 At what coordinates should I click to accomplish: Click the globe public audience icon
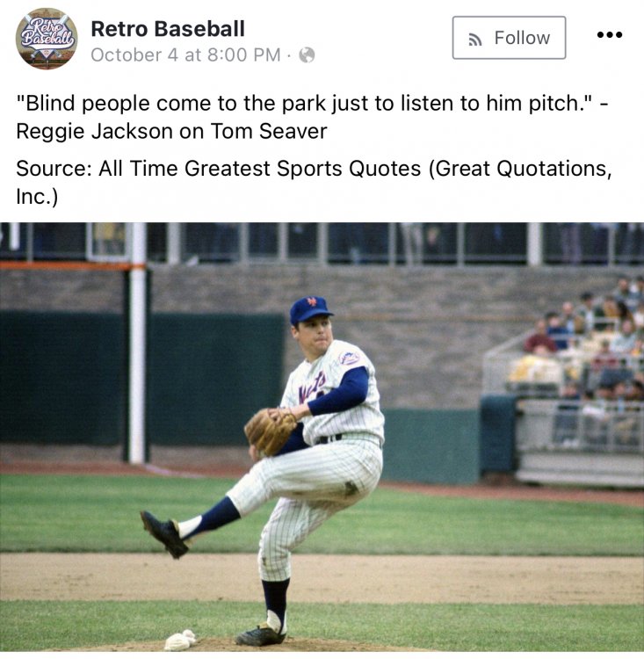click(x=307, y=55)
